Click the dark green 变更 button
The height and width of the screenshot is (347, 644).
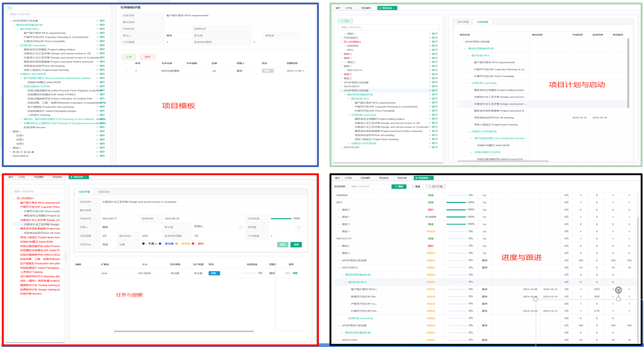(x=296, y=245)
